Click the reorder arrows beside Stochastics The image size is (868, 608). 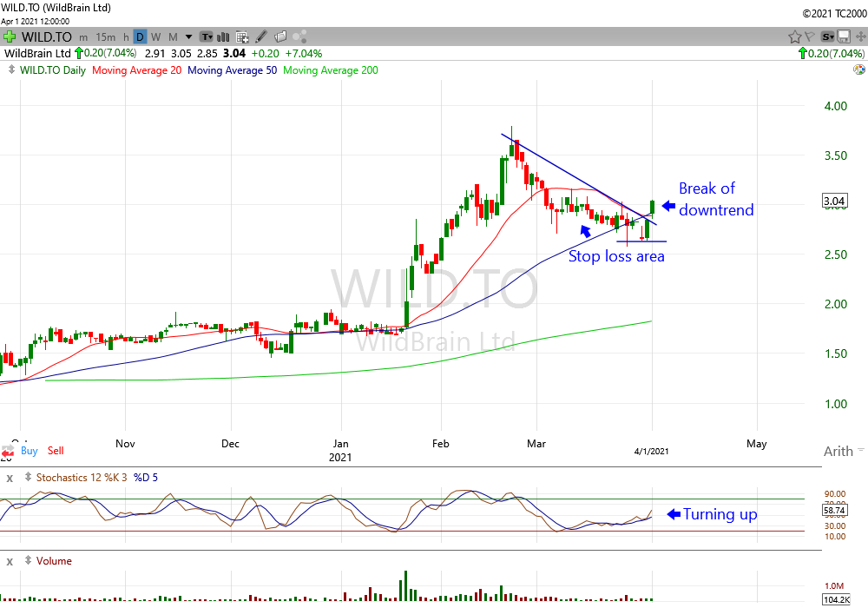tap(28, 477)
